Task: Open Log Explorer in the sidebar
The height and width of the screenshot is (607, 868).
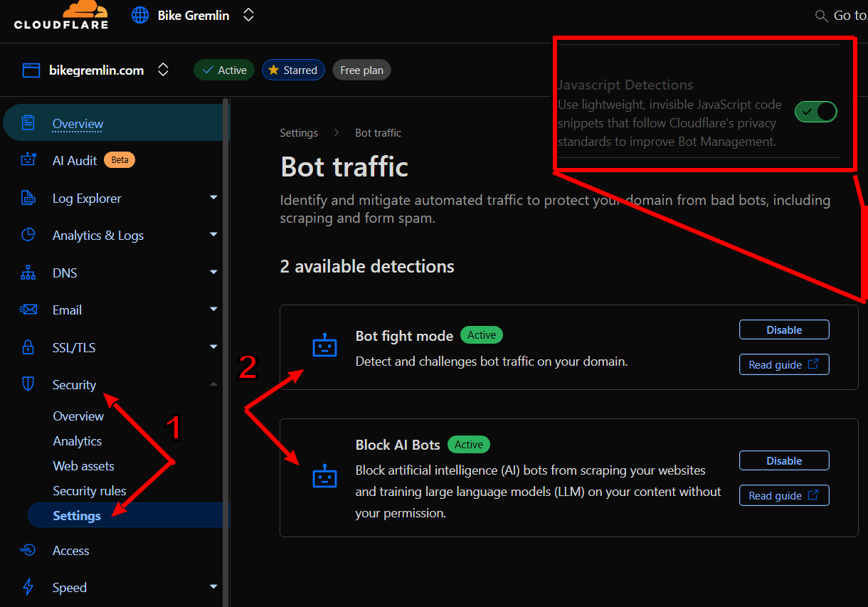Action: pyautogui.click(x=87, y=199)
